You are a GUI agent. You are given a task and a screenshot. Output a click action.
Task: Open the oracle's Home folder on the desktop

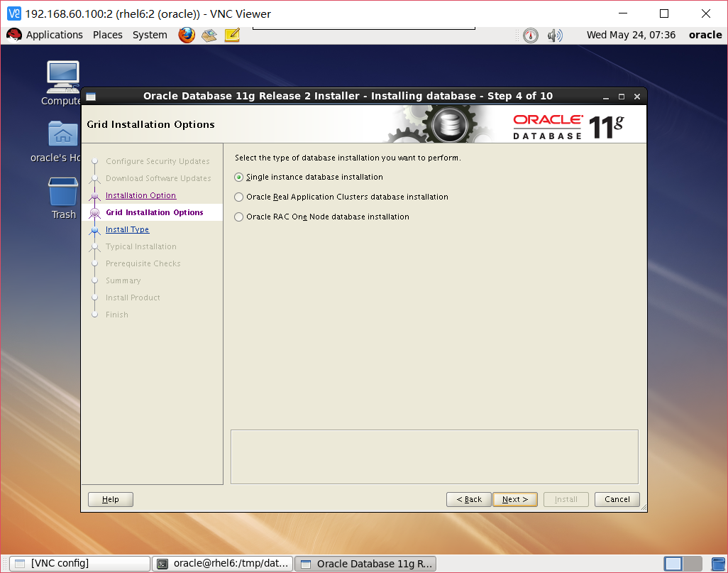[x=62, y=133]
